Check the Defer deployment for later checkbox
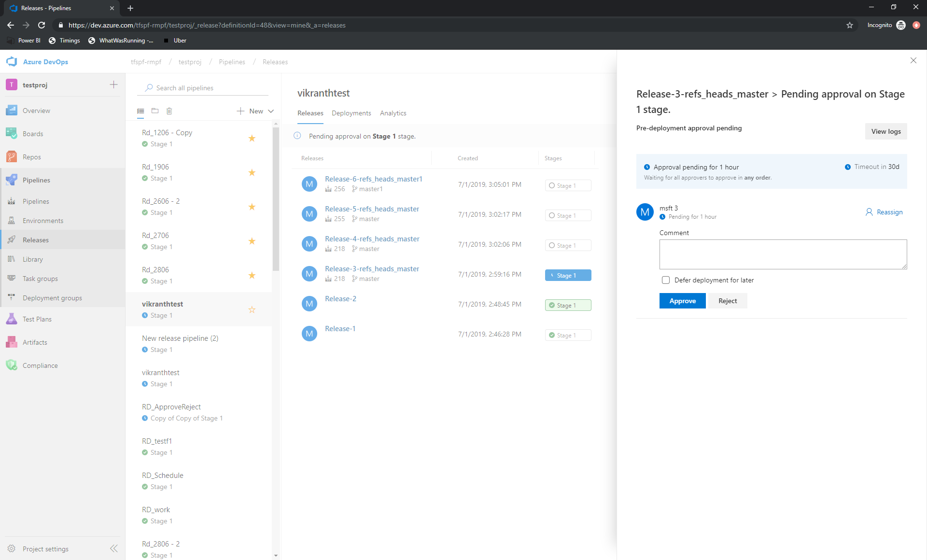The height and width of the screenshot is (560, 927). (665, 280)
